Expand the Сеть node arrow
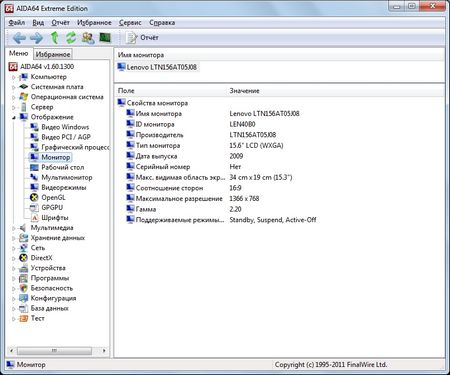Image resolution: width=450 pixels, height=375 pixels. pyautogui.click(x=14, y=248)
